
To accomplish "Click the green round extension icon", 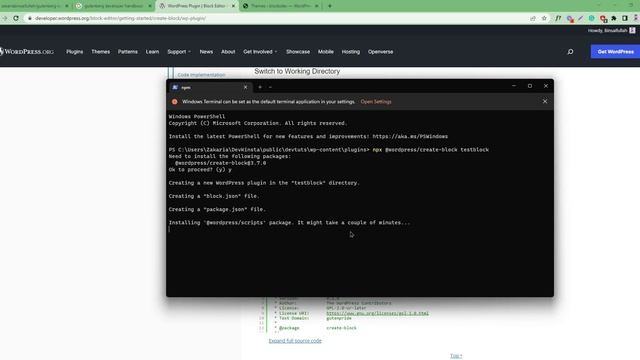I will pos(591,18).
